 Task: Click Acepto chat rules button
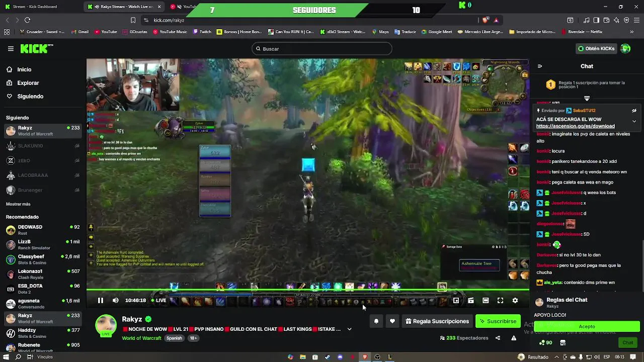pyautogui.click(x=587, y=326)
